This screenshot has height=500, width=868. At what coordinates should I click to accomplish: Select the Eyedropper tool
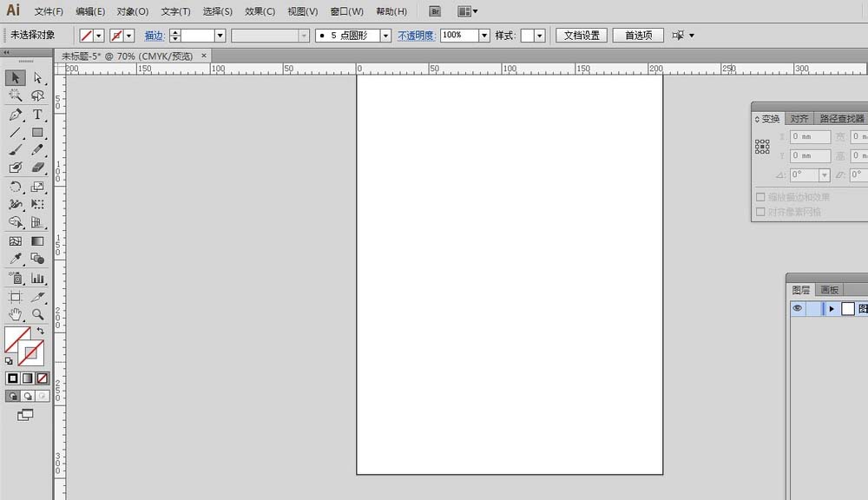pos(16,259)
